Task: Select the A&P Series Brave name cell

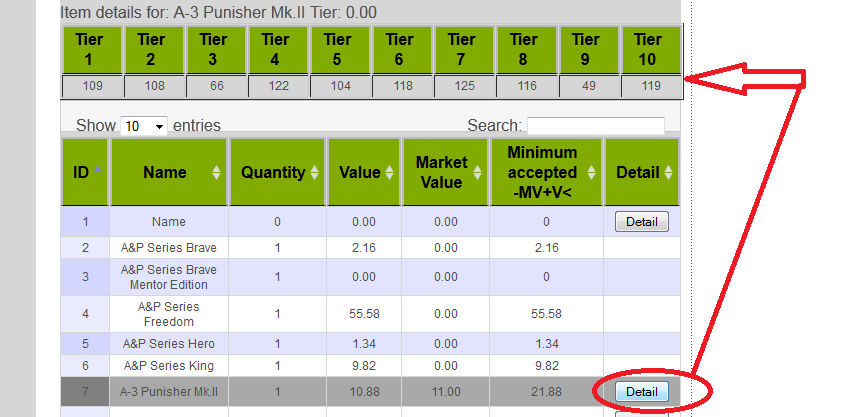Action: point(169,248)
